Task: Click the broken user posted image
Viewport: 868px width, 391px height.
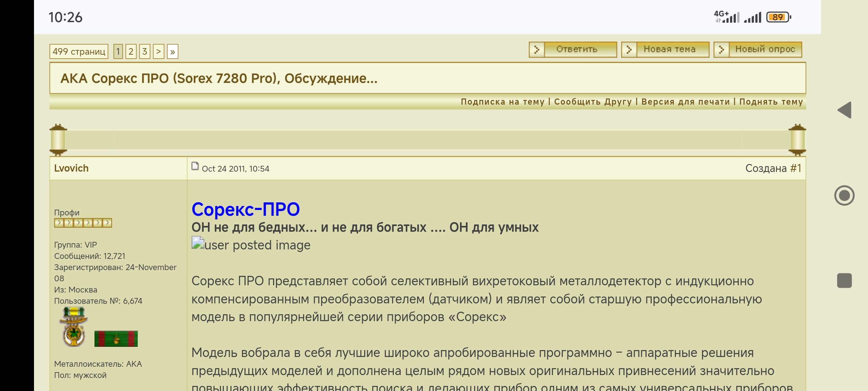Action: point(251,245)
